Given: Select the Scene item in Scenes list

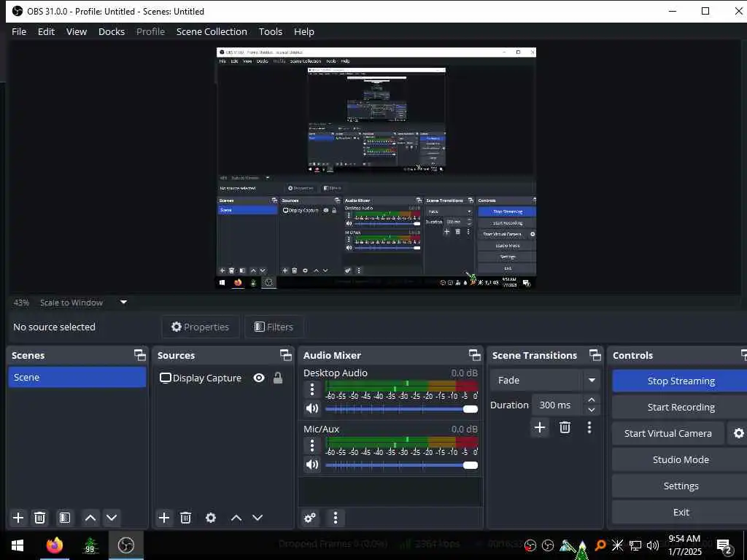Looking at the screenshot, I should coord(77,377).
